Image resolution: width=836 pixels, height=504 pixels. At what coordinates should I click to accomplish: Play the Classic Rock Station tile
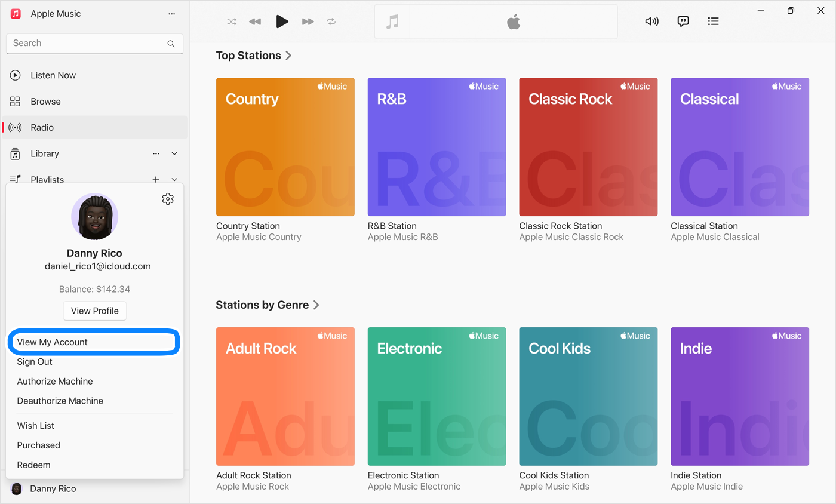click(x=588, y=147)
